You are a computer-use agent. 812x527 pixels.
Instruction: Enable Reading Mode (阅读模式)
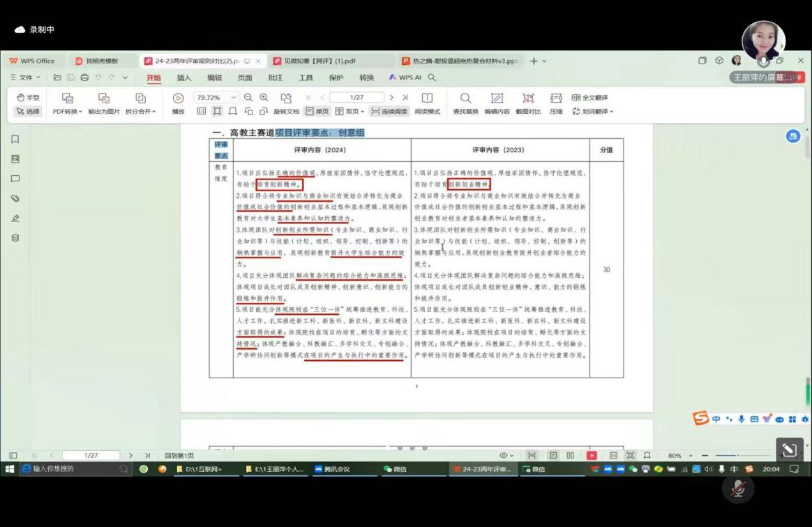[x=427, y=98]
